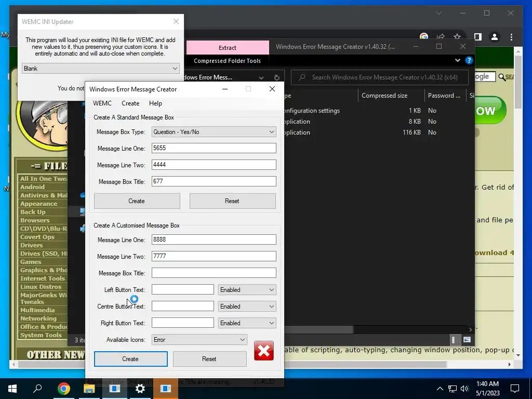Open Left Button Text Enabled dropdown

click(x=247, y=290)
